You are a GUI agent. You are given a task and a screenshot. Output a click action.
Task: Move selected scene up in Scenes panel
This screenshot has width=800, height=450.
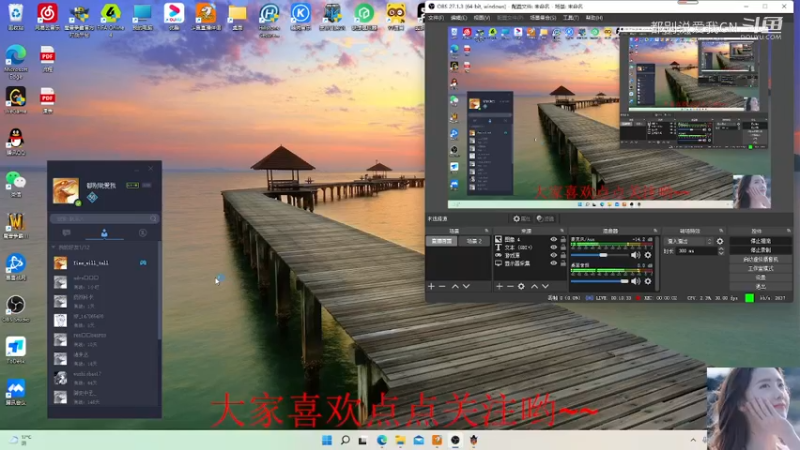pos(455,286)
